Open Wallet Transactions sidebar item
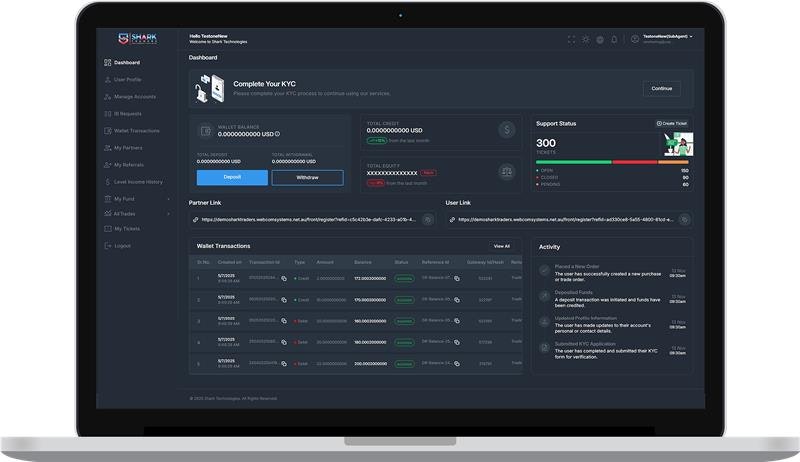This screenshot has height=462, width=800. coord(136,131)
